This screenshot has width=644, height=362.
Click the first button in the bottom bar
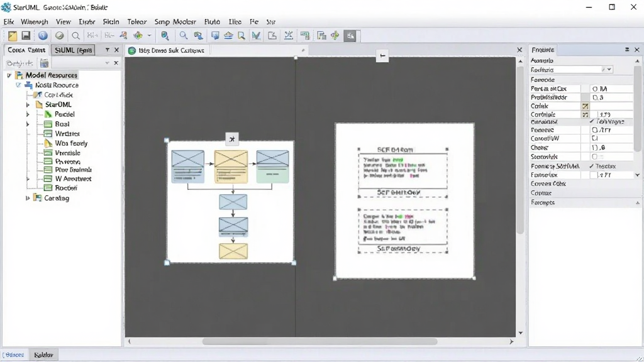14,354
